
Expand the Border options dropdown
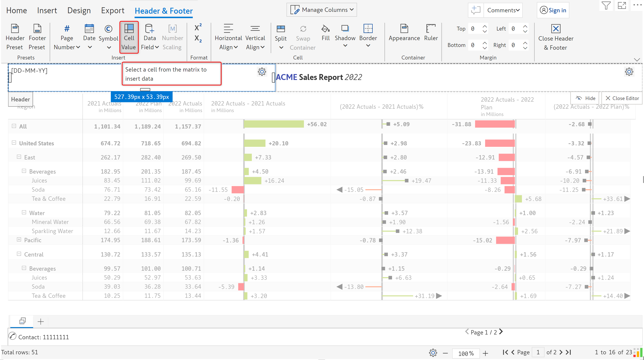pyautogui.click(x=368, y=46)
